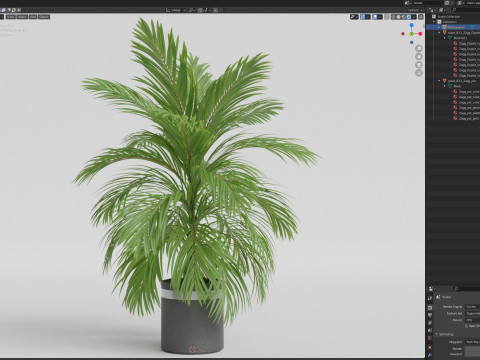
Task: Click the Viewport samples value field
Action: (473, 354)
